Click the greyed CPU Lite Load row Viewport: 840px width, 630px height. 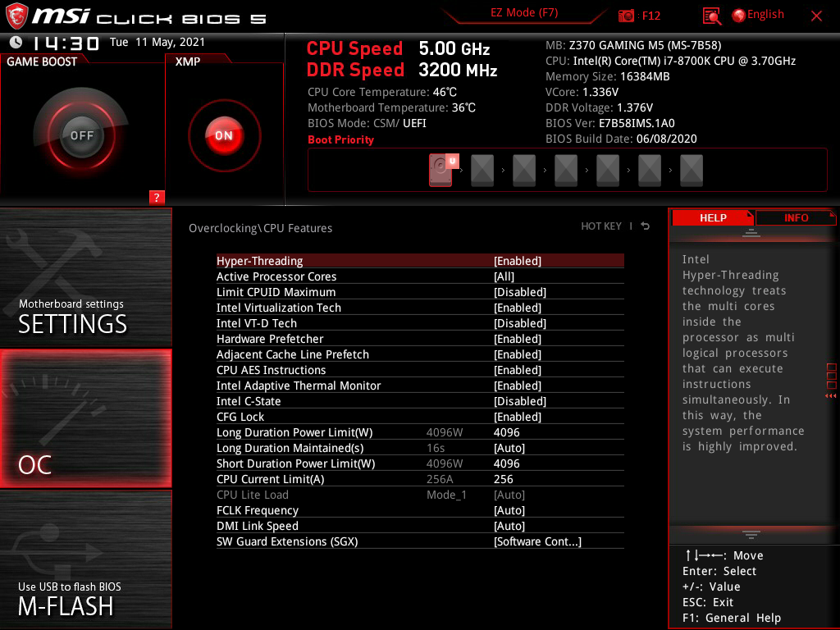tap(420, 495)
